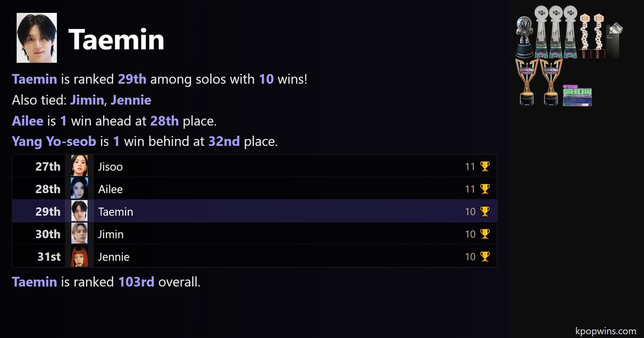The height and width of the screenshot is (338, 644).
Task: Follow the Ailee link in the win-ahead sentence
Action: [27, 121]
